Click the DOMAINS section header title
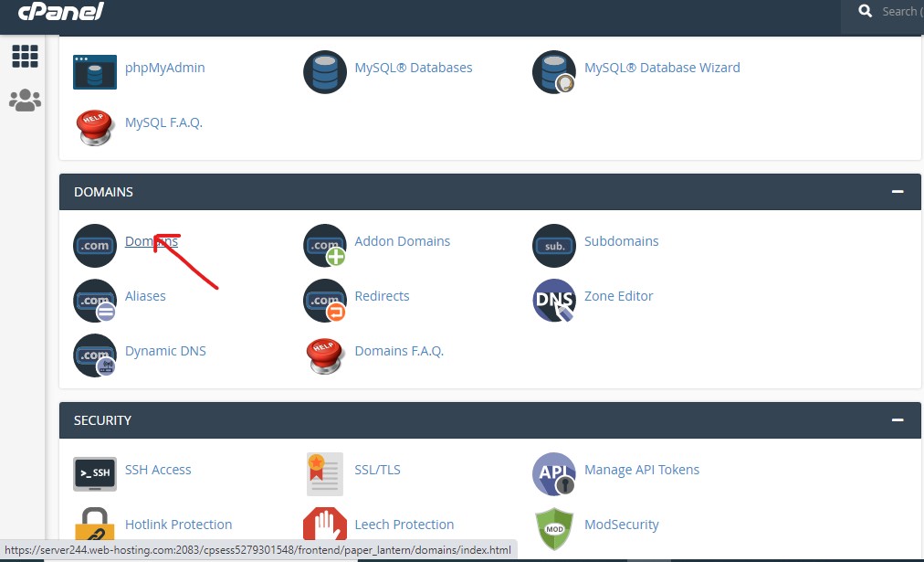Viewport: 924px width, 562px height. pos(103,192)
